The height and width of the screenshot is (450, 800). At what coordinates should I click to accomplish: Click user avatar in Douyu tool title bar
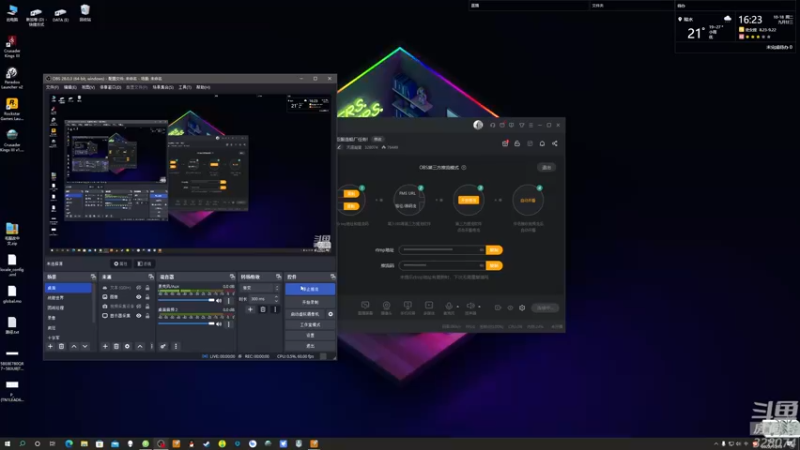pyautogui.click(x=478, y=125)
